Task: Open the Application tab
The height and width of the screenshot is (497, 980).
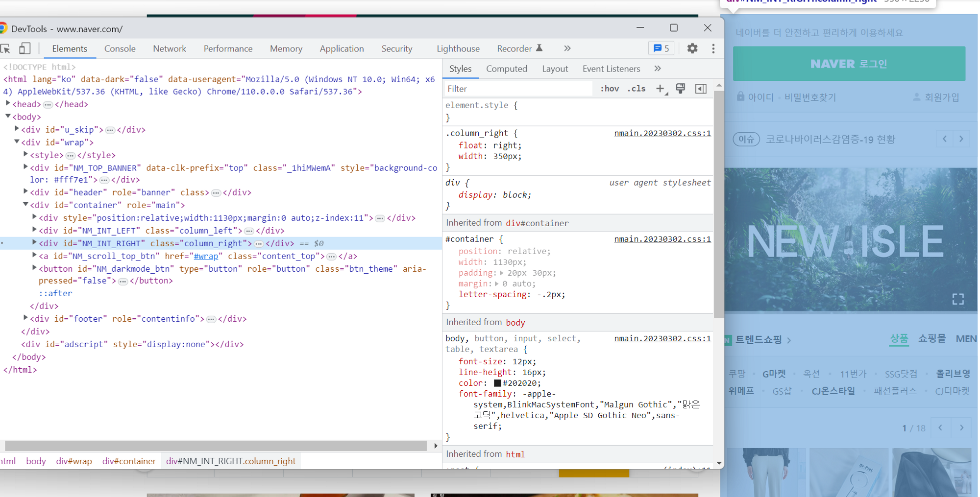Action: tap(342, 48)
